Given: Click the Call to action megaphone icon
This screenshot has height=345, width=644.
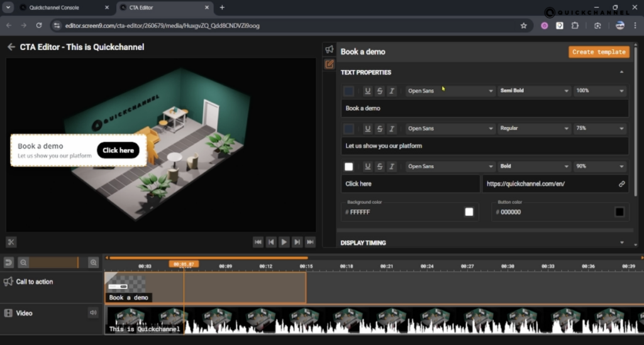Looking at the screenshot, I should pyautogui.click(x=8, y=282).
